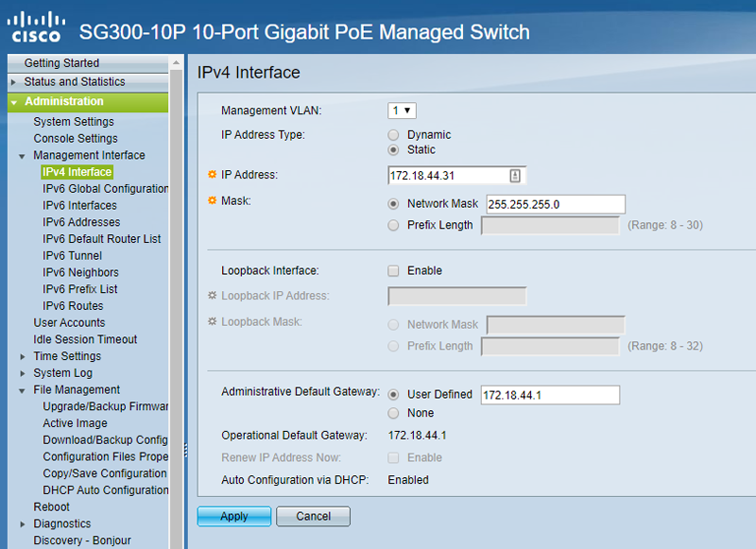Click the icon inside IP Address field
756x549 pixels.
tap(515, 175)
